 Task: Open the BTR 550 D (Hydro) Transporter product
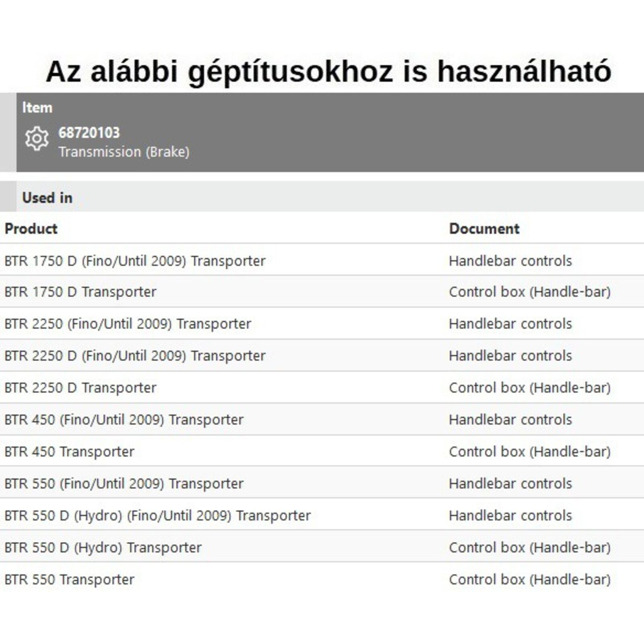click(103, 547)
